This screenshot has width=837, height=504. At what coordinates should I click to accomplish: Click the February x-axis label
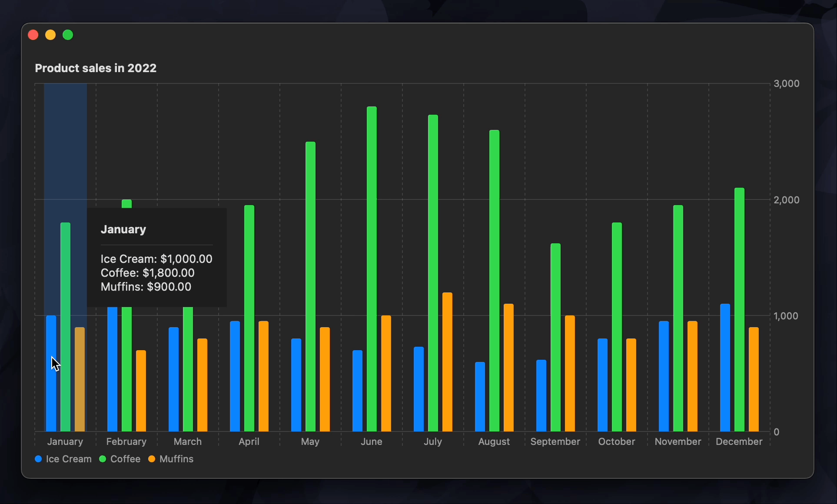(126, 441)
